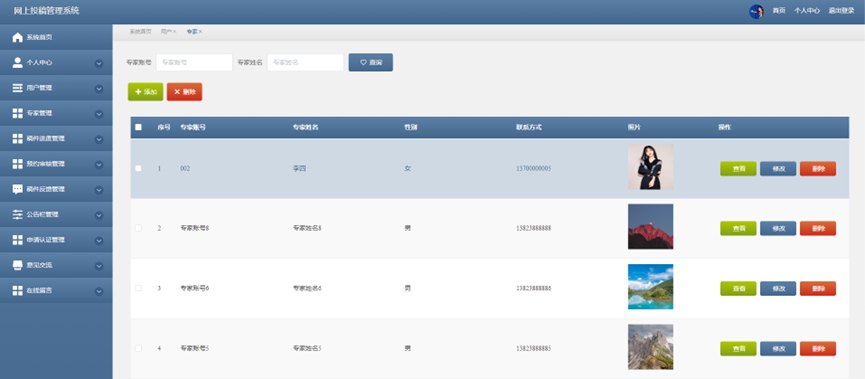Viewport: 865px width, 379px height.
Task: Close the 专家 tab with its X
Action: click(x=200, y=32)
